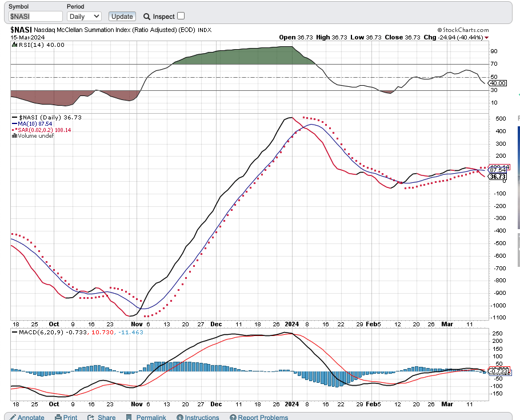The width and height of the screenshot is (520, 420).
Task: Click the Inspect magnifying glass icon
Action: click(147, 17)
